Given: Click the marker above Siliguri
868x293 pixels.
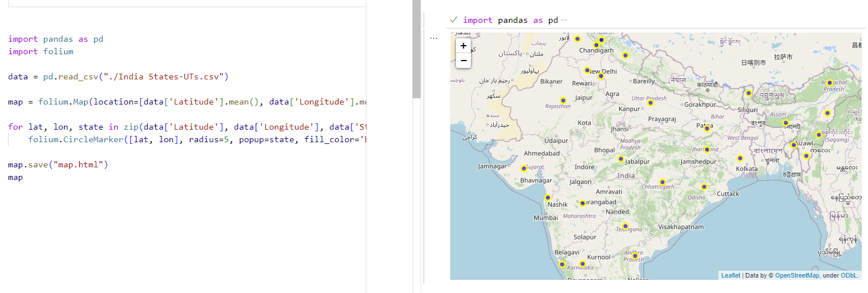Looking at the screenshot, I should pos(749,93).
